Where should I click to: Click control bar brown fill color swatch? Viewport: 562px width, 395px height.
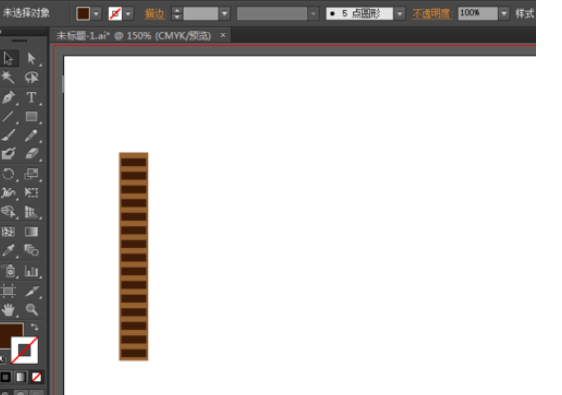[x=83, y=14]
